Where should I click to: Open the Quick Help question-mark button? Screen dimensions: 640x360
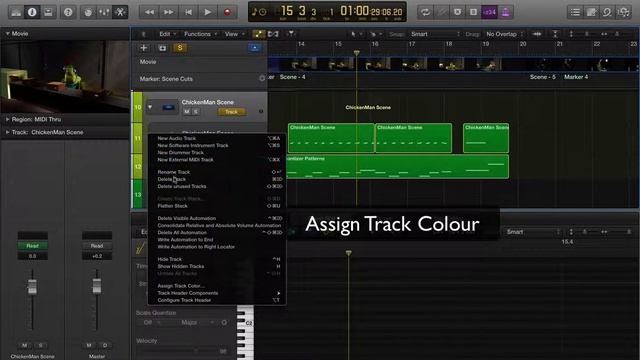pos(68,12)
